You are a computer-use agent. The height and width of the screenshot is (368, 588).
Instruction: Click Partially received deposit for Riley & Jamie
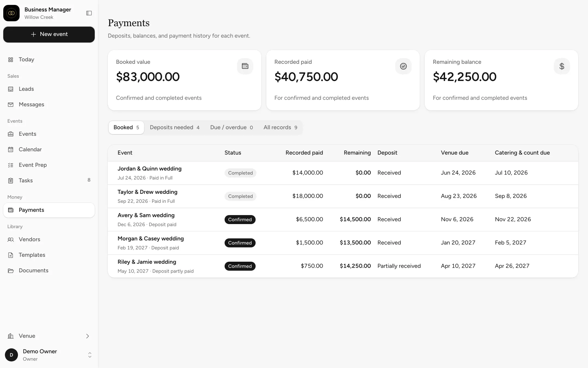click(399, 266)
